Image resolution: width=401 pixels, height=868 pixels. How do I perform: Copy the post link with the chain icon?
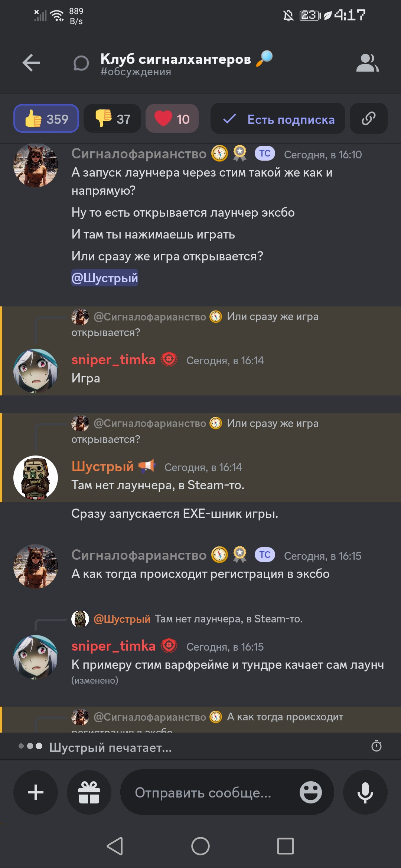click(x=369, y=119)
